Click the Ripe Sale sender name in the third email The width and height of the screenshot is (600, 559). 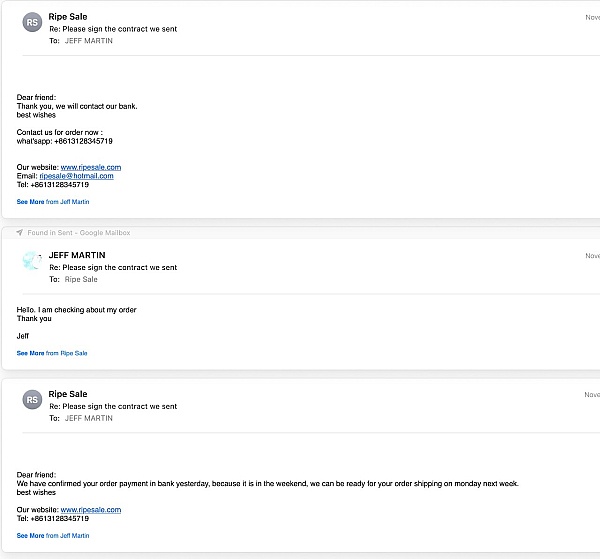[68, 394]
